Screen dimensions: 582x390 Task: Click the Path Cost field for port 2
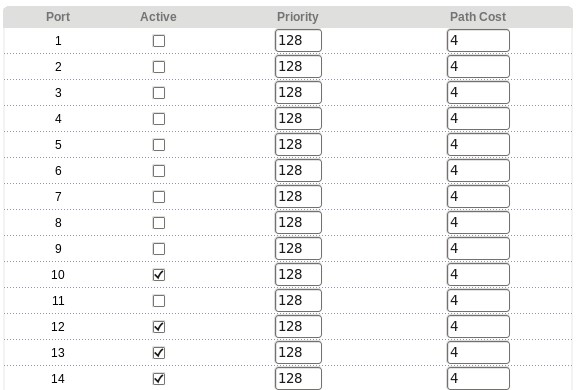tap(478, 66)
